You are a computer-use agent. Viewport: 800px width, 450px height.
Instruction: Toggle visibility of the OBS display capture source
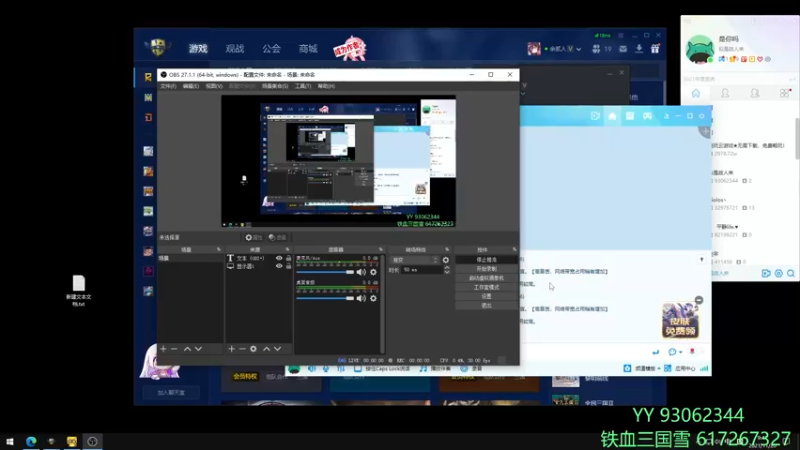click(x=279, y=266)
